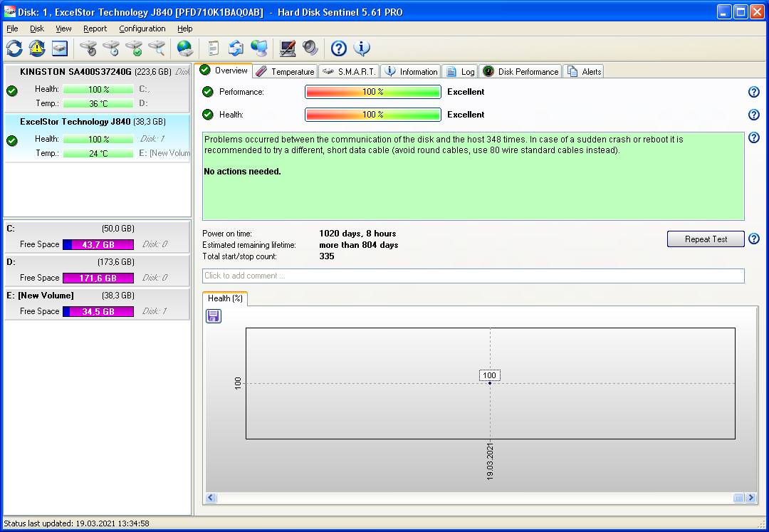The height and width of the screenshot is (532, 769).
Task: Click the graph scrollbar left arrow
Action: click(x=211, y=498)
